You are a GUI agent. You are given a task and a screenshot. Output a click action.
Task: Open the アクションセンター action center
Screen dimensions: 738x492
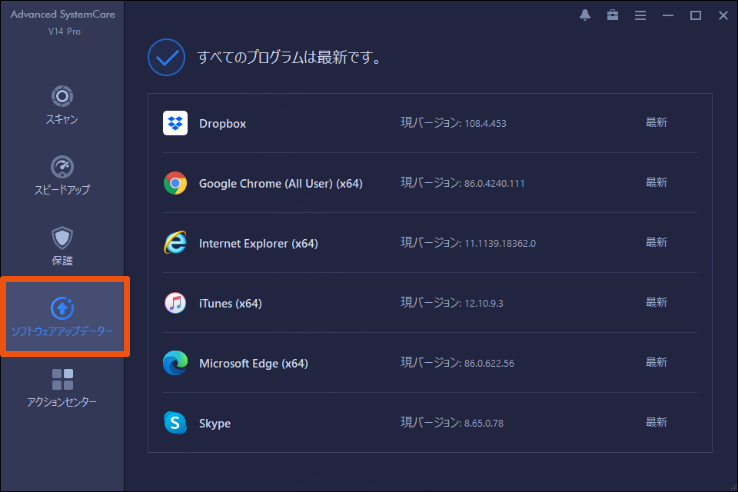coord(62,388)
